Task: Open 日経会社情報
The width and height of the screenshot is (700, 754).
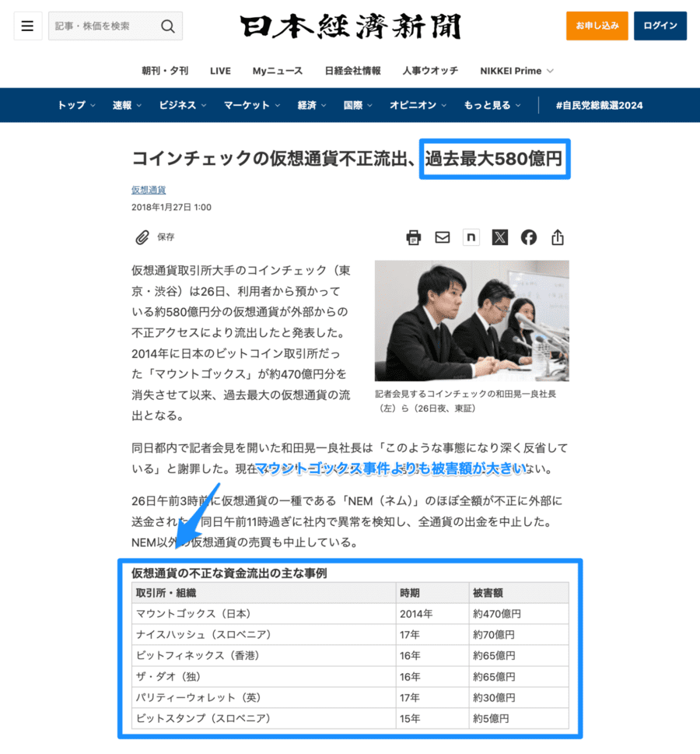Action: tap(352, 71)
